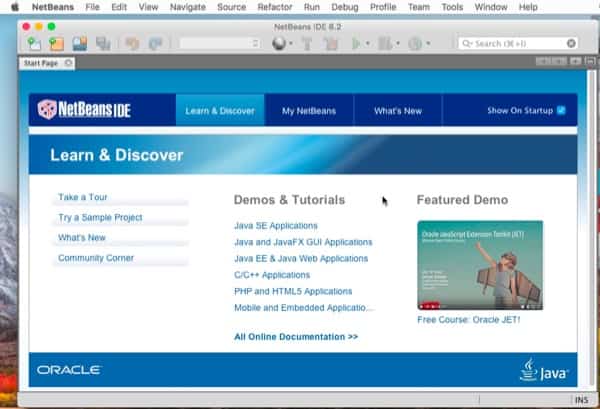Click the Build Project hammer icon
The width and height of the screenshot is (600, 409).
tap(307, 43)
